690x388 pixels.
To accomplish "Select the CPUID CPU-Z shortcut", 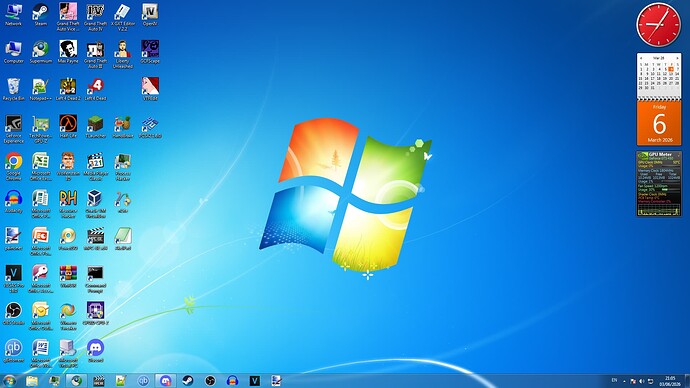I will click(x=95, y=314).
